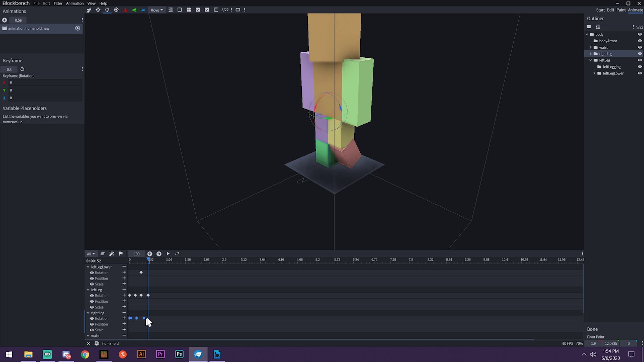
Task: Add a new animation with plus icon
Action: click(x=5, y=20)
